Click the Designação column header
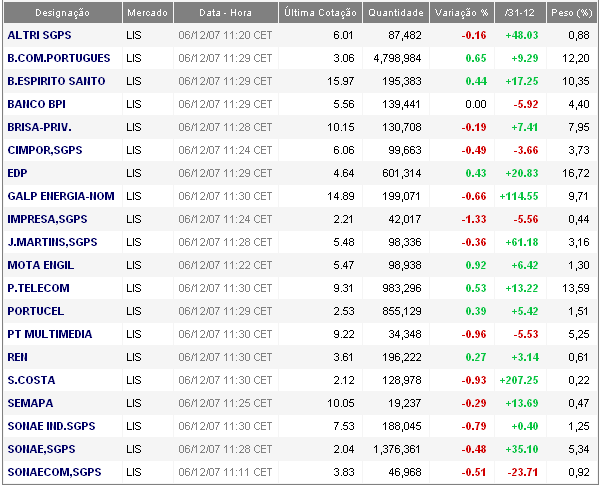Image resolution: width=603 pixels, height=488 pixels. point(63,13)
